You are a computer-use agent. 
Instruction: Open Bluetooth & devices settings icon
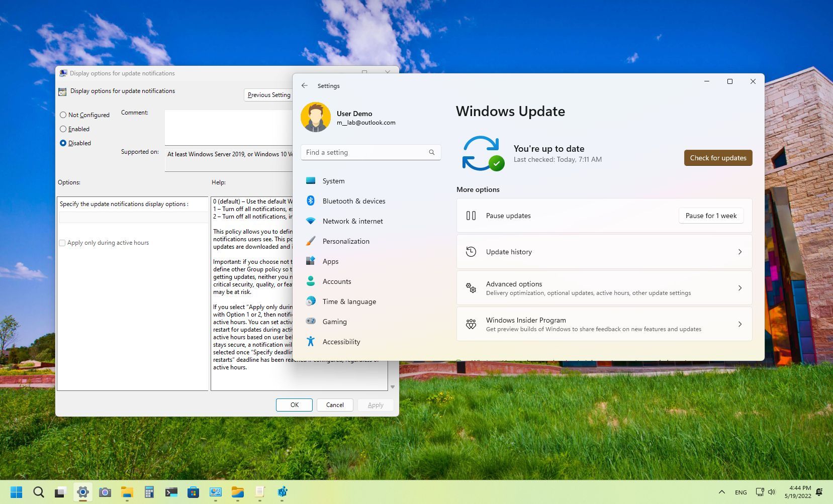tap(311, 200)
